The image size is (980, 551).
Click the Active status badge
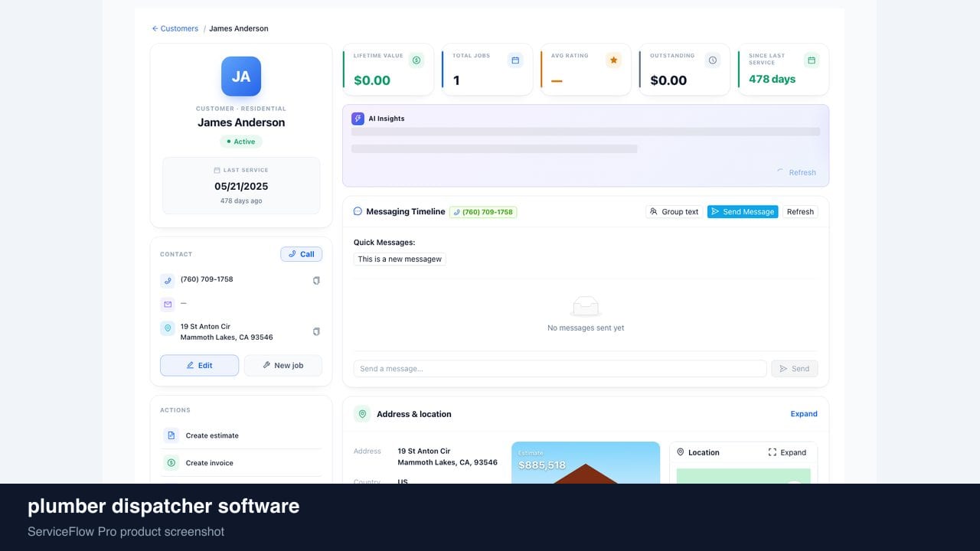coord(241,142)
